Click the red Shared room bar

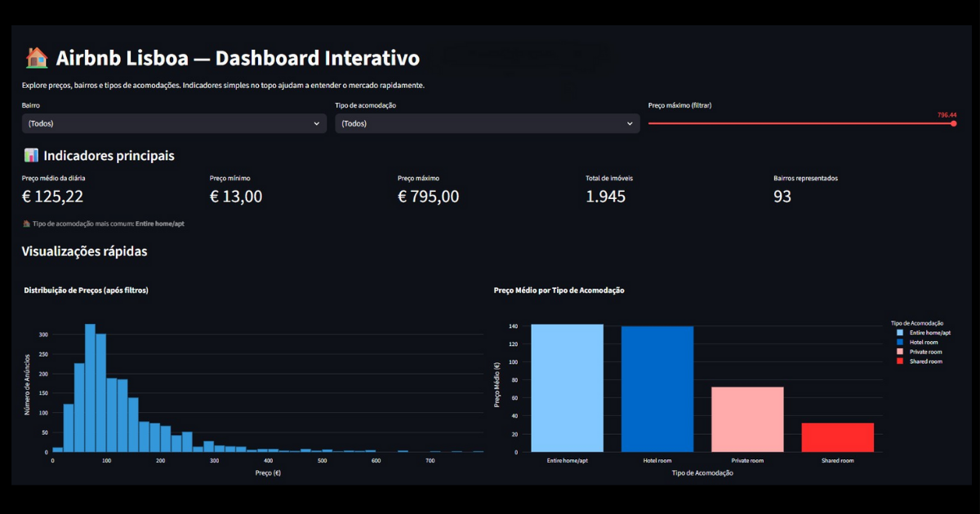[837, 437]
